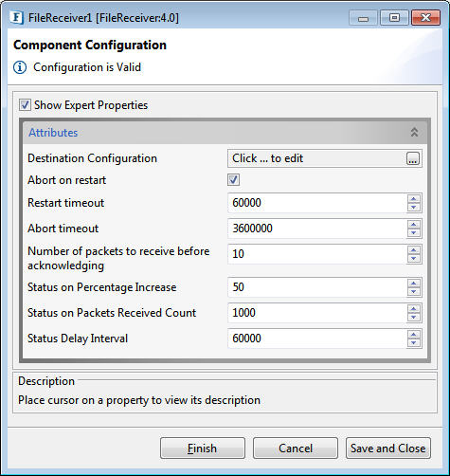The width and height of the screenshot is (450, 476).
Task: Raise Status on Packets Received Count
Action: click(414, 309)
